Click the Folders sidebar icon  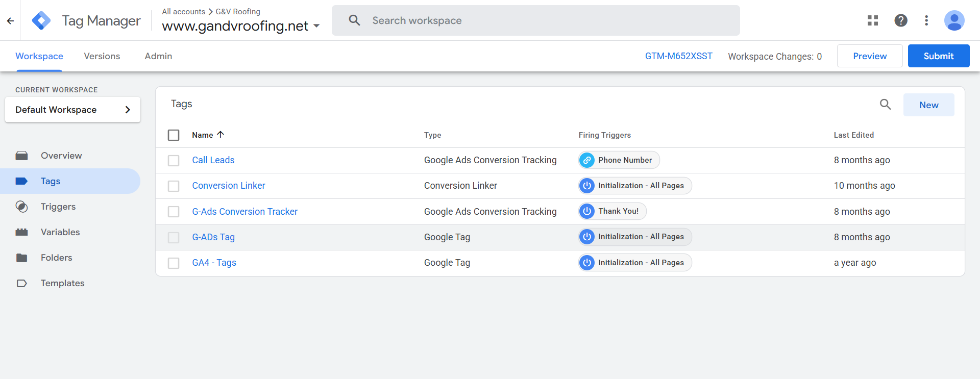point(21,258)
